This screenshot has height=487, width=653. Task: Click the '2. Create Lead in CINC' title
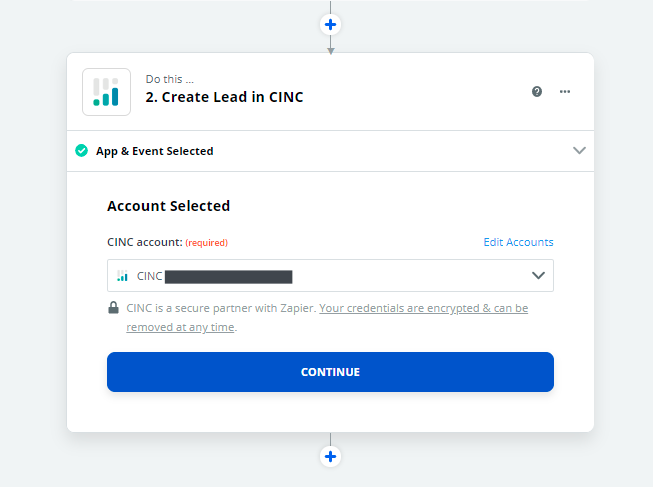pos(224,98)
